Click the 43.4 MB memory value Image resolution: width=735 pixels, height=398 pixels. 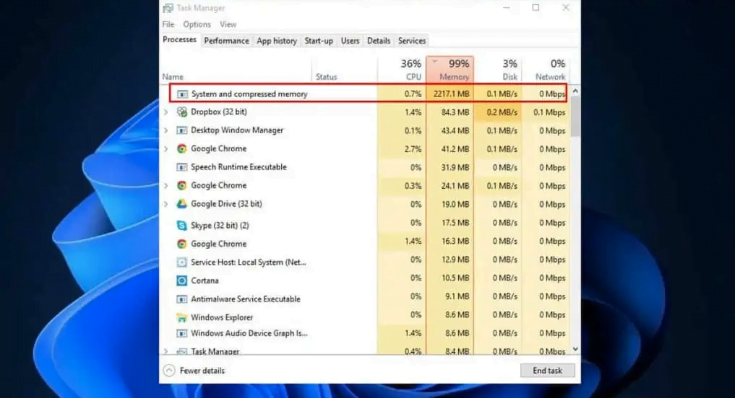click(455, 130)
